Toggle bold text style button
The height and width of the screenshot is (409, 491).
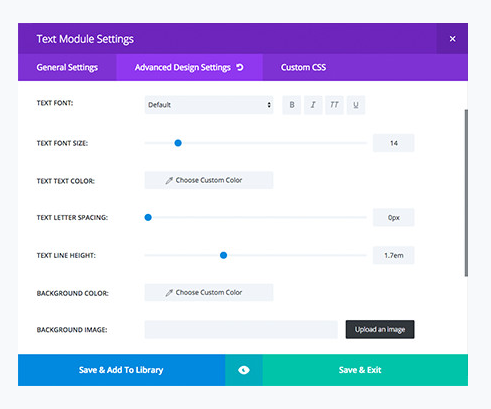pyautogui.click(x=292, y=105)
